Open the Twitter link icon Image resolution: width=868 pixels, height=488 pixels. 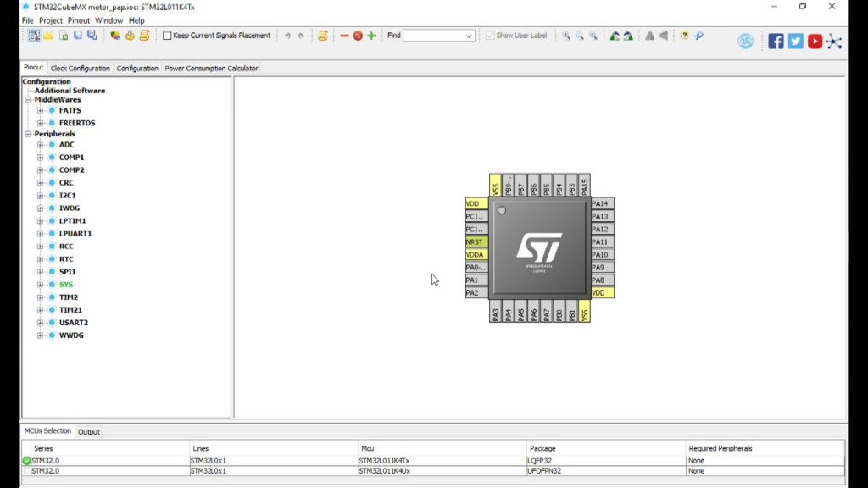coord(795,41)
